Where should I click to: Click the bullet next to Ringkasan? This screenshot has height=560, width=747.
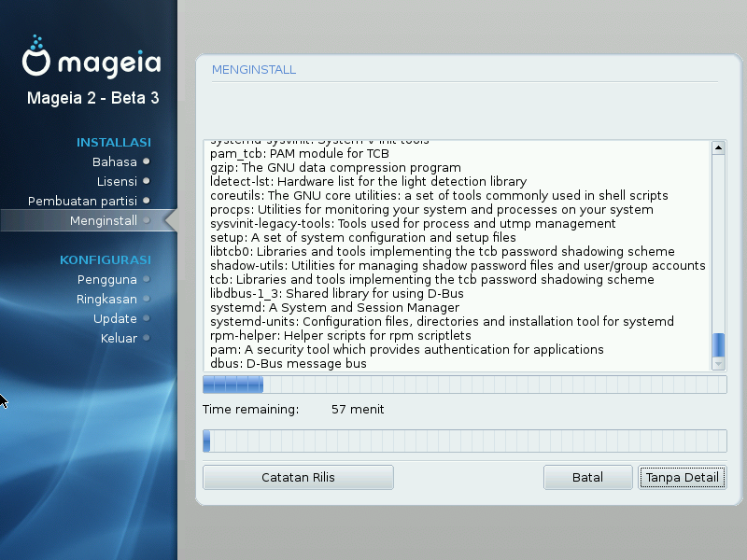tap(147, 299)
